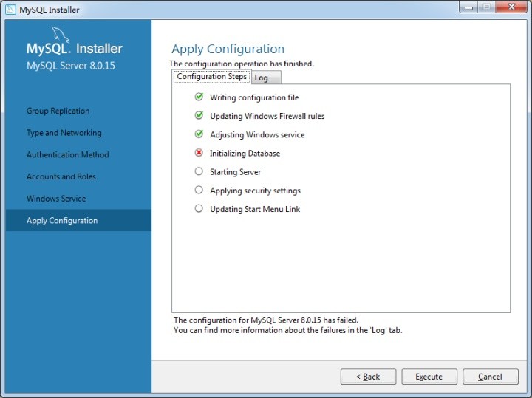Click 'Writing configuration file' step text
Viewport: 532px width, 398px height.
tap(254, 97)
